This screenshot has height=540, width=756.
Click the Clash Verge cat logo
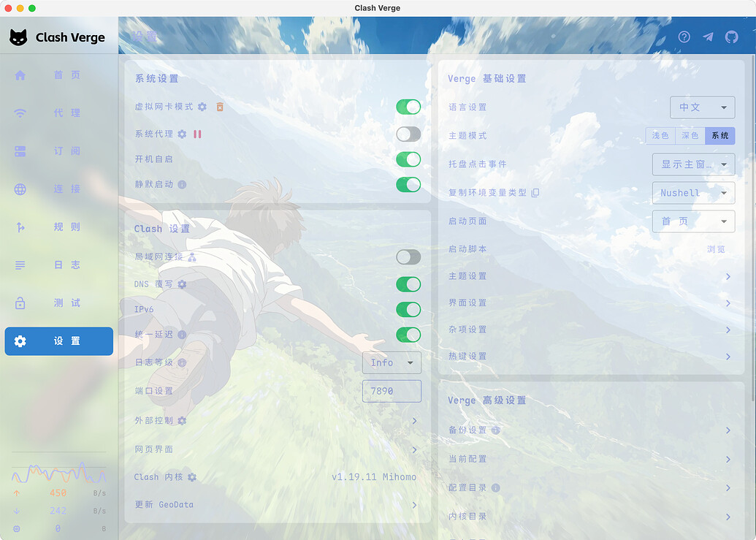point(18,37)
